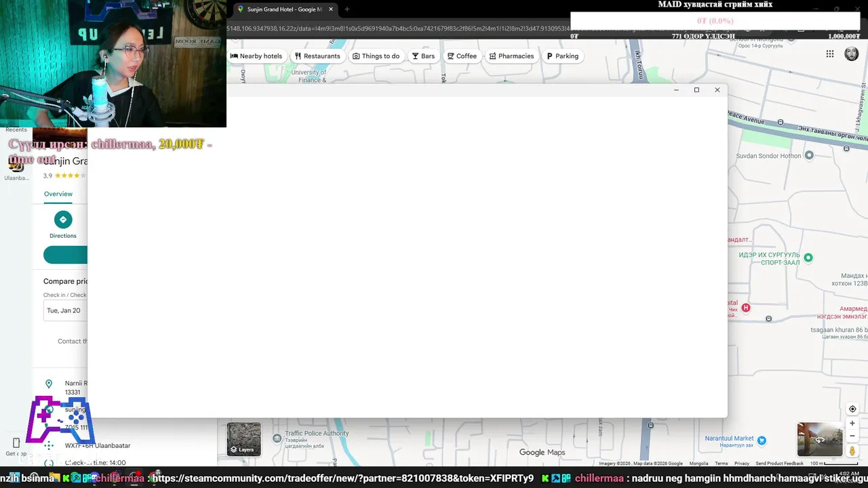Click the WX7F+6H Ulaanbaatar plus code text

(x=98, y=446)
